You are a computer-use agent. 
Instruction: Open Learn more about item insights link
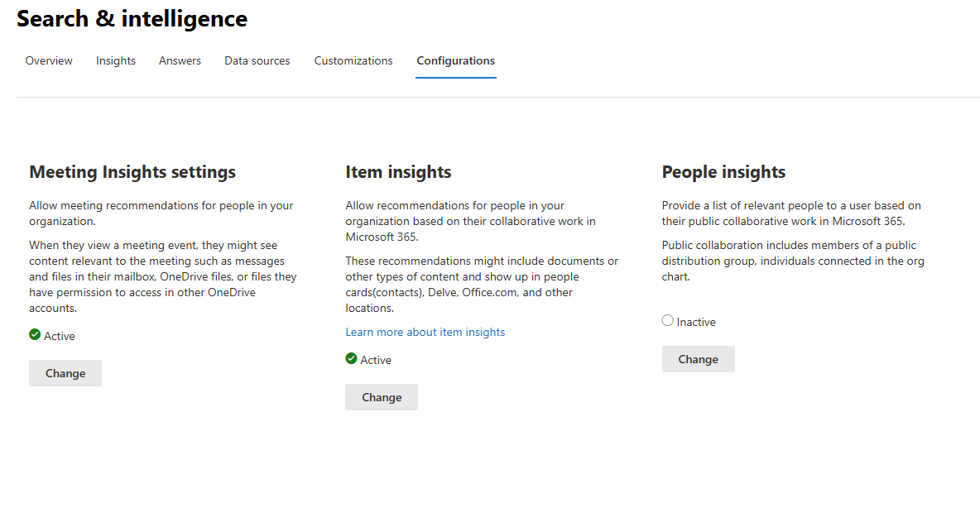(425, 333)
